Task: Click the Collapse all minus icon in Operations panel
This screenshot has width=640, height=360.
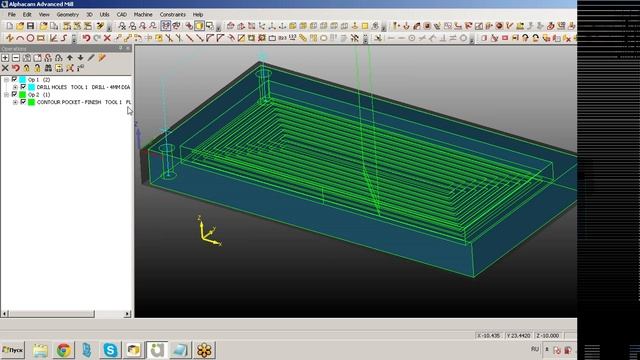Action: [16, 58]
